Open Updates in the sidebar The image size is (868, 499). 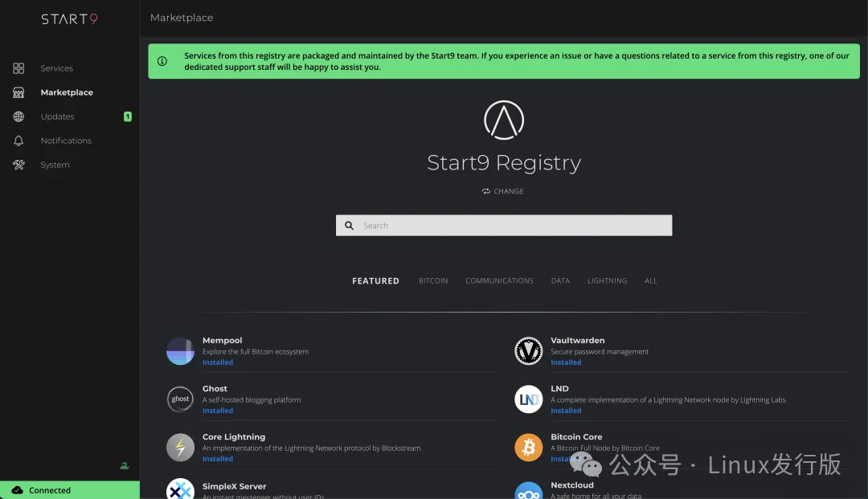57,117
